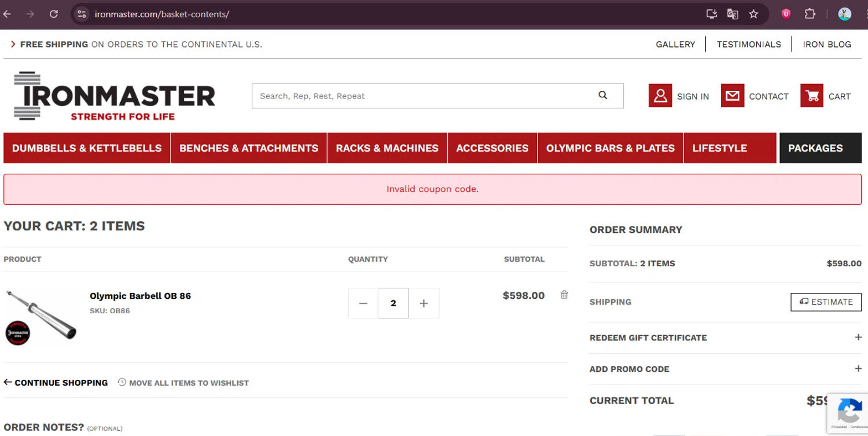This screenshot has width=868, height=436.
Task: Open the Iron Blog link
Action: [827, 44]
